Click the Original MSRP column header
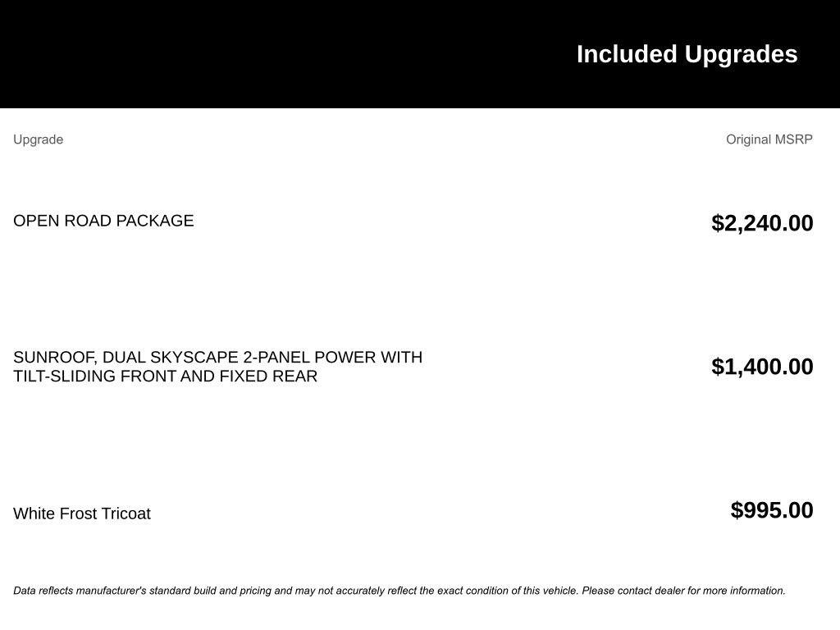 [769, 139]
